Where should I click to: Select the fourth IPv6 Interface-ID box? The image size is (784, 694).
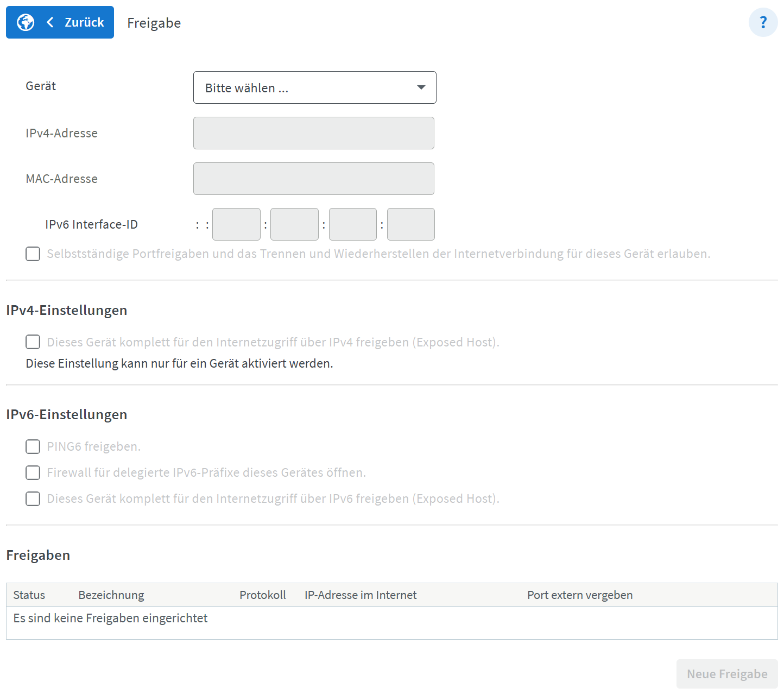point(410,224)
